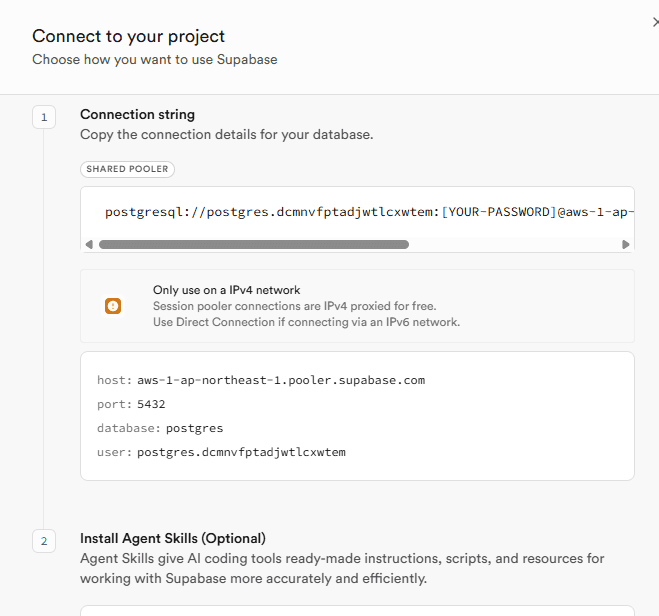Viewport: 659px width, 616px height.
Task: Click the horizontal scrollbar thumb under connection string
Action: (x=254, y=245)
